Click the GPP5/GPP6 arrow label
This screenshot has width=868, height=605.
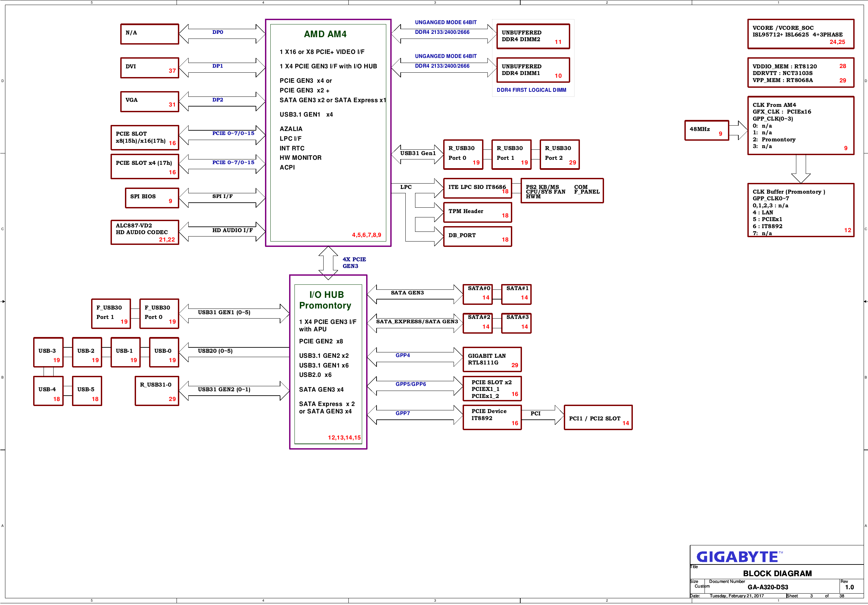click(411, 384)
